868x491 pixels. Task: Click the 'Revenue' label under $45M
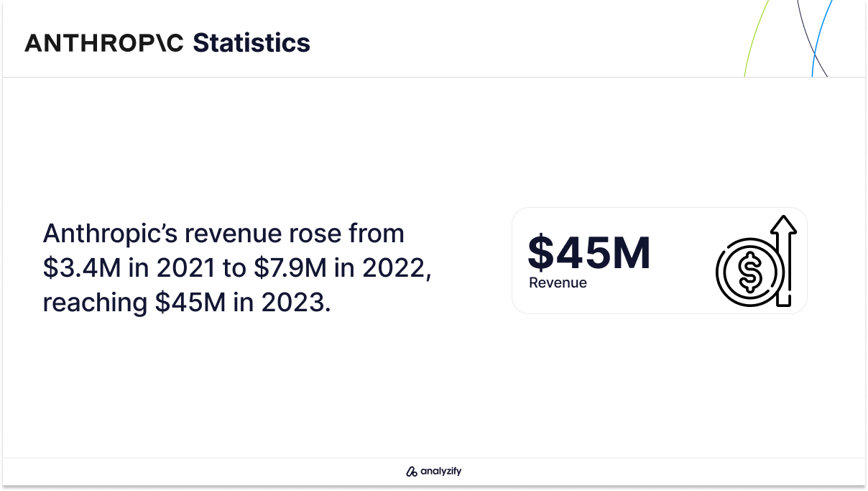[558, 283]
